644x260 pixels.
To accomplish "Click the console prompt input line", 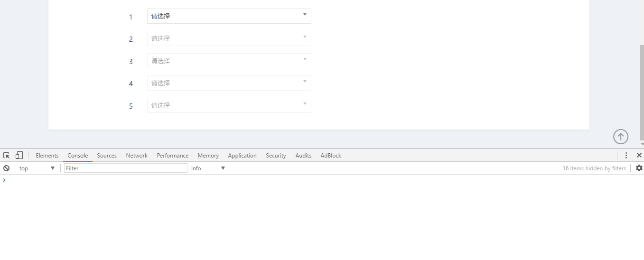I will [x=323, y=180].
